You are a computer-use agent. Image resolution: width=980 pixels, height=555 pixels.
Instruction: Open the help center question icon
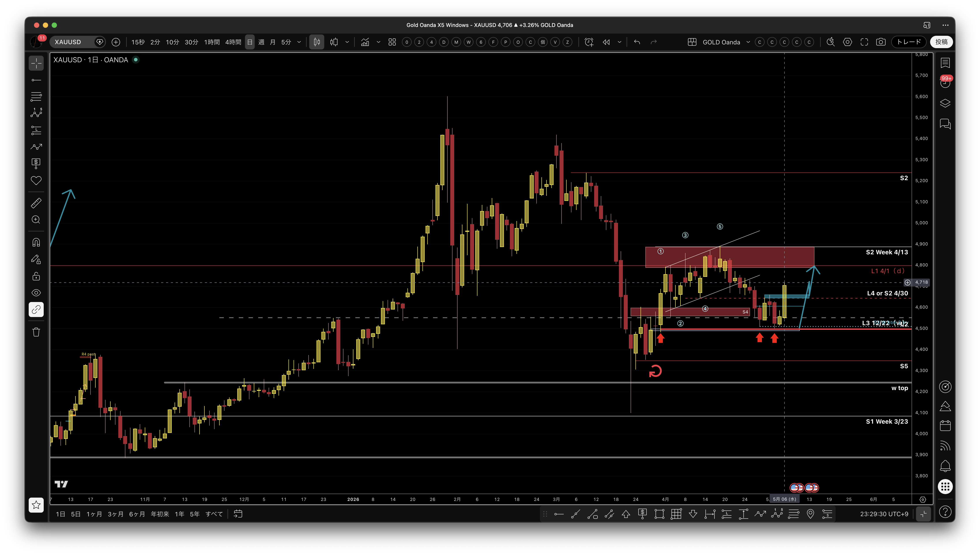click(x=945, y=512)
